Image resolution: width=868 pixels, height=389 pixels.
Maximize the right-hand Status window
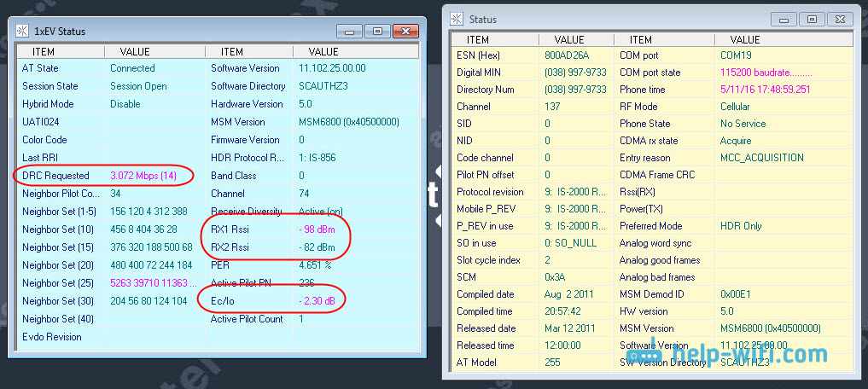pyautogui.click(x=811, y=19)
